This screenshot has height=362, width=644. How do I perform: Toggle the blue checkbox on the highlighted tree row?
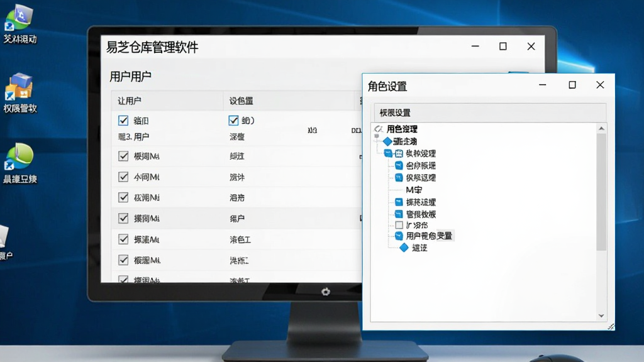click(399, 236)
